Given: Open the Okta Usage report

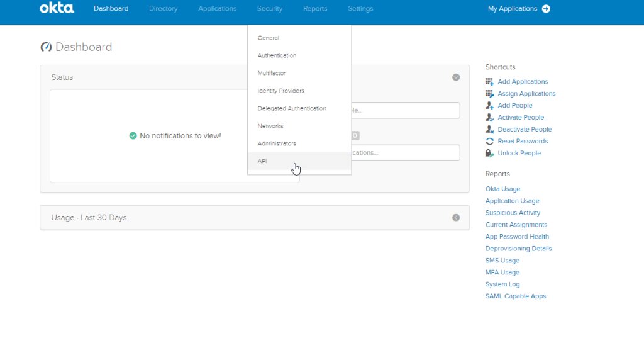Looking at the screenshot, I should pyautogui.click(x=502, y=189).
